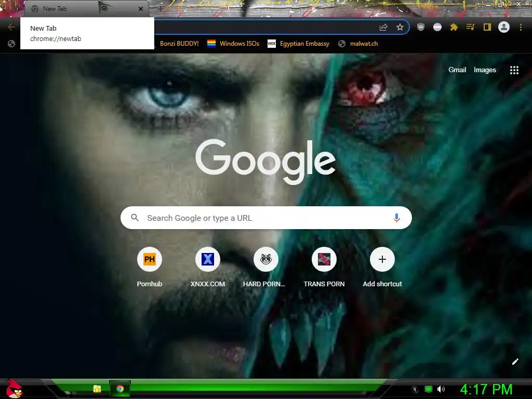Open the Images link
Screen dimensions: 532x399
click(485, 70)
